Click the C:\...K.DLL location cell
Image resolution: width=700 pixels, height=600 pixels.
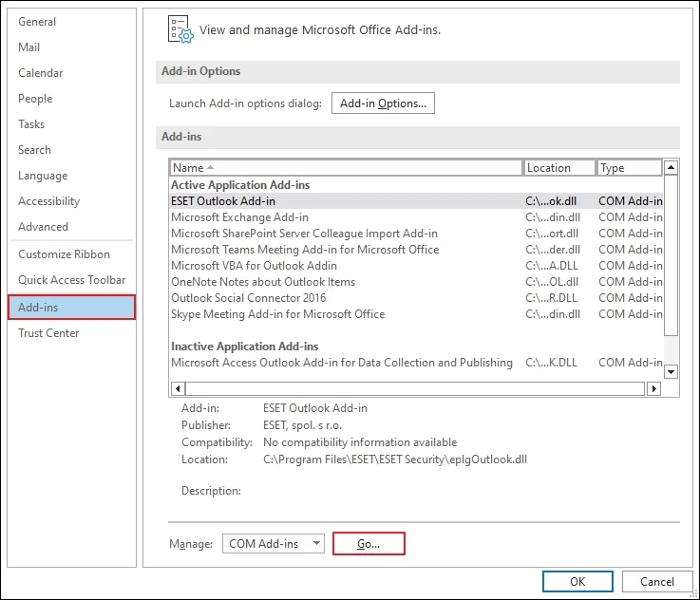(551, 363)
